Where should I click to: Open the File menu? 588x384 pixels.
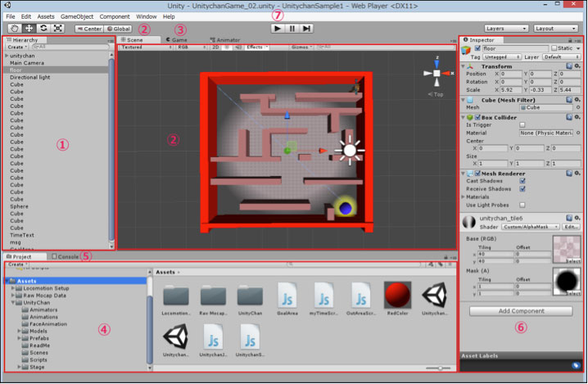click(x=11, y=16)
